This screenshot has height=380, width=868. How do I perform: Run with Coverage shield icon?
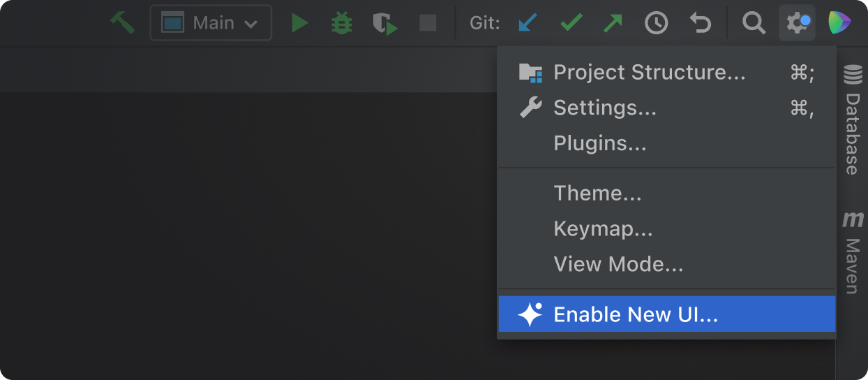click(x=384, y=24)
